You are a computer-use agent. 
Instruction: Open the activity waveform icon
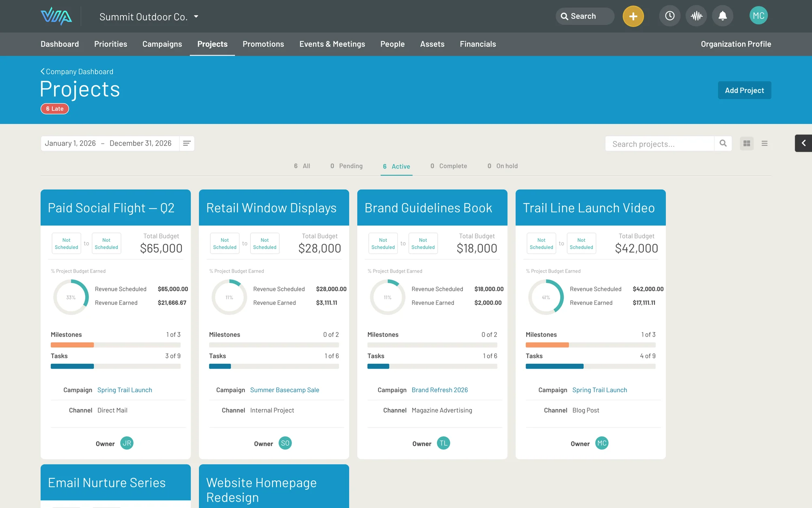point(696,16)
